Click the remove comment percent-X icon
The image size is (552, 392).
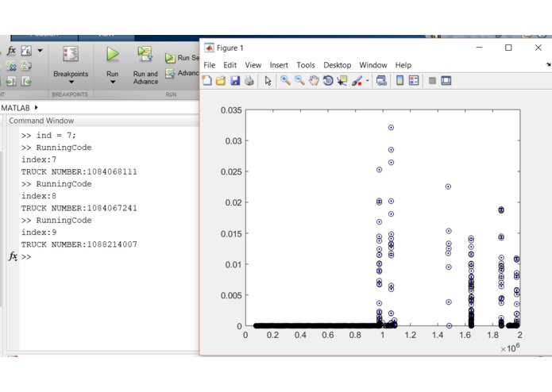click(11, 66)
